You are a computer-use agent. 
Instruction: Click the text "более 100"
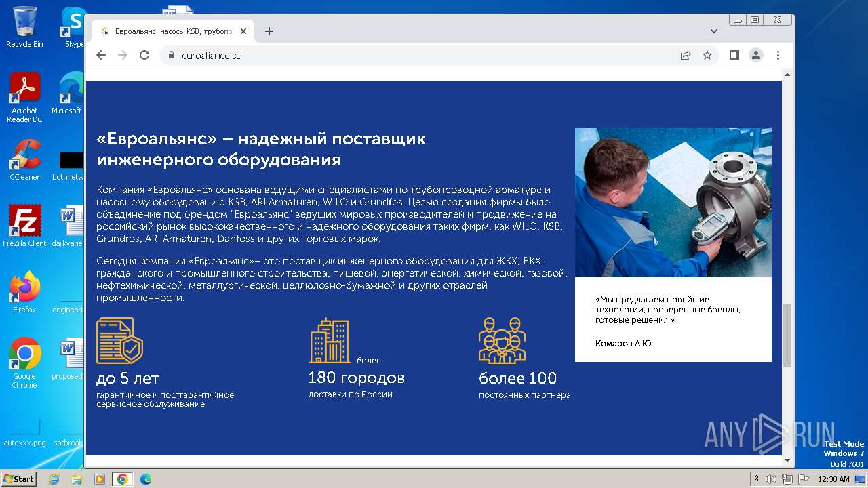518,378
